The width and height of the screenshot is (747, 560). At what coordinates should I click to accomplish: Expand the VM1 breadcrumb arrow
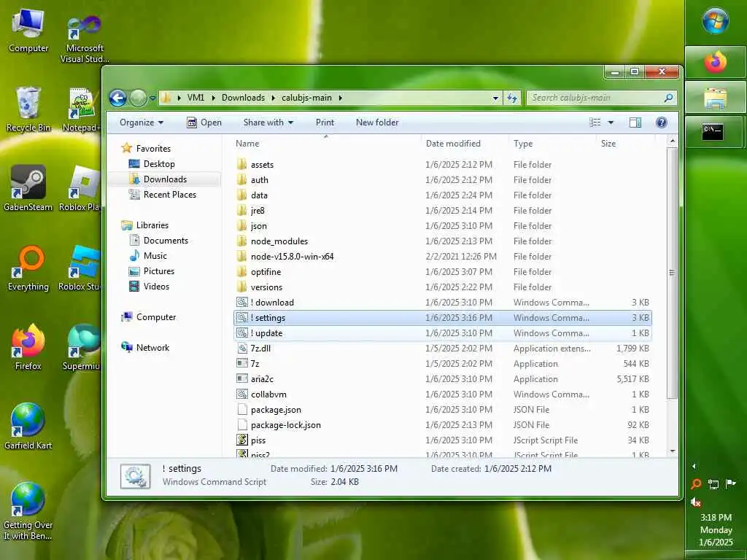213,98
